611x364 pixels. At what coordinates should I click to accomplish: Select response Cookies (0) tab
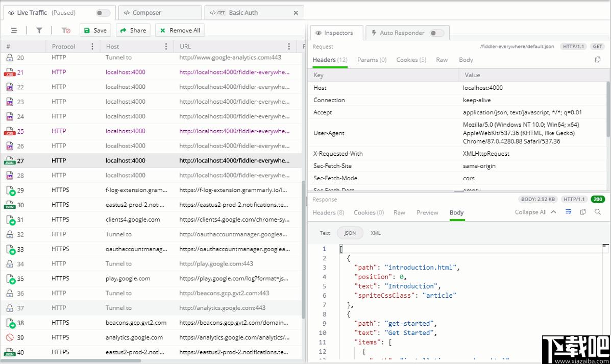click(x=369, y=212)
